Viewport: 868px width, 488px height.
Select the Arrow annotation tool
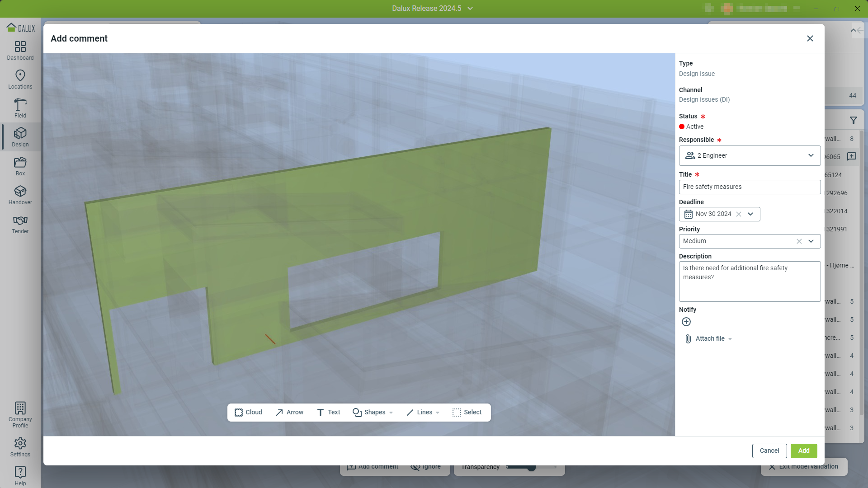289,412
